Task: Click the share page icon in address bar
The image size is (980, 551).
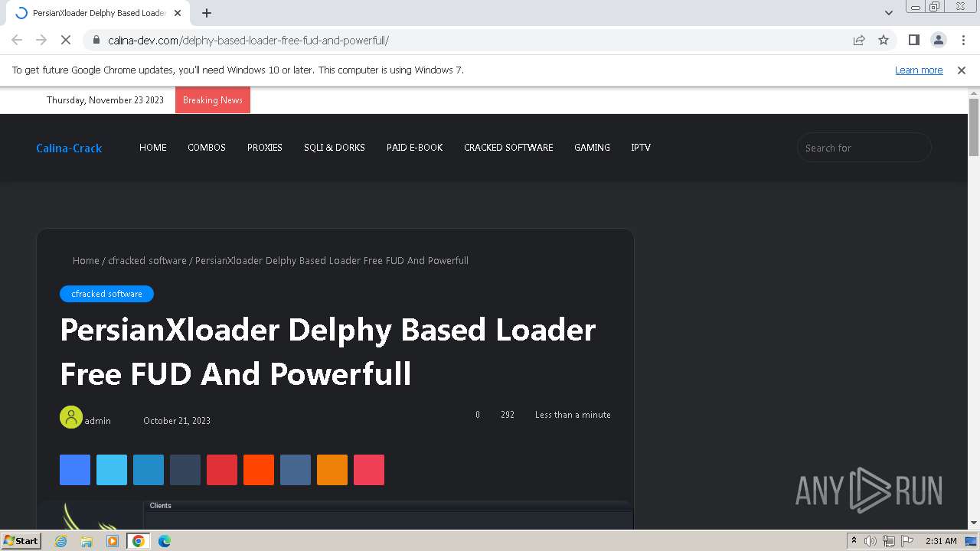Action: pos(859,40)
